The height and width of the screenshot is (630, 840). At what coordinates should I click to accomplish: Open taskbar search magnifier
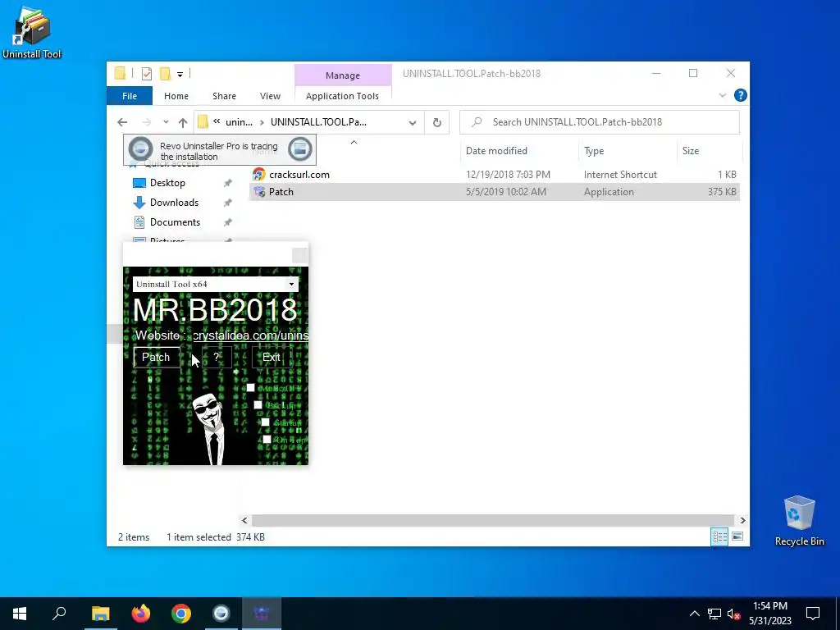pos(59,614)
